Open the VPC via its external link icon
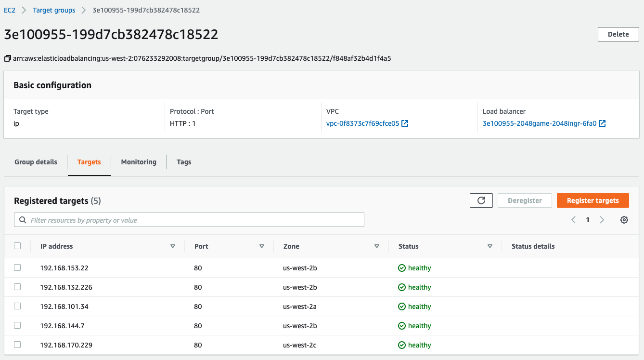 click(405, 123)
